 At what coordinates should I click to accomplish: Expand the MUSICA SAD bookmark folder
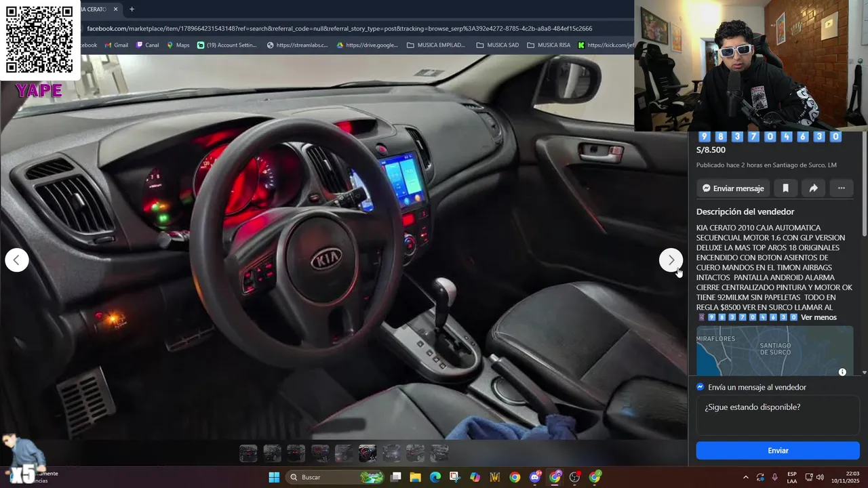[x=498, y=45]
